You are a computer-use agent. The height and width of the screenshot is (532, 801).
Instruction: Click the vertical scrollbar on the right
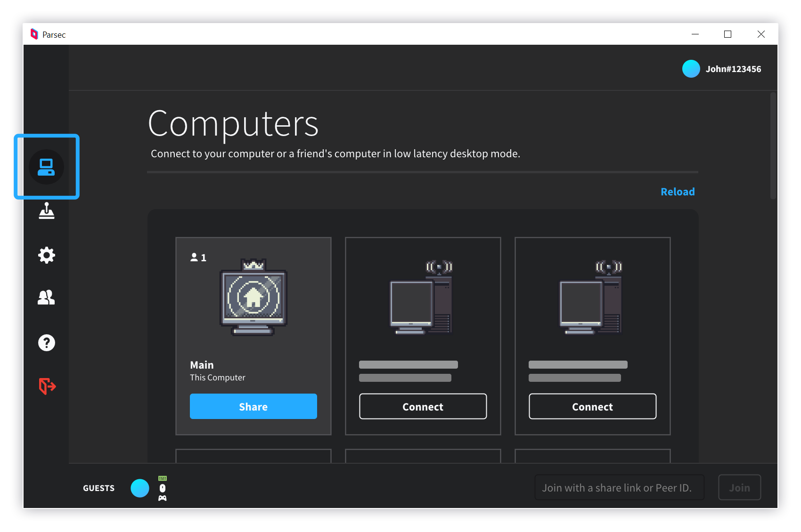[x=773, y=146]
